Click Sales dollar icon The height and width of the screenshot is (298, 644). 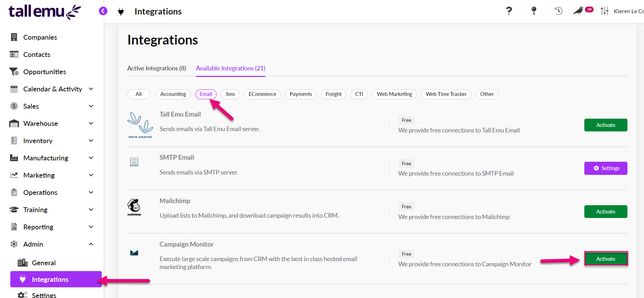[14, 106]
